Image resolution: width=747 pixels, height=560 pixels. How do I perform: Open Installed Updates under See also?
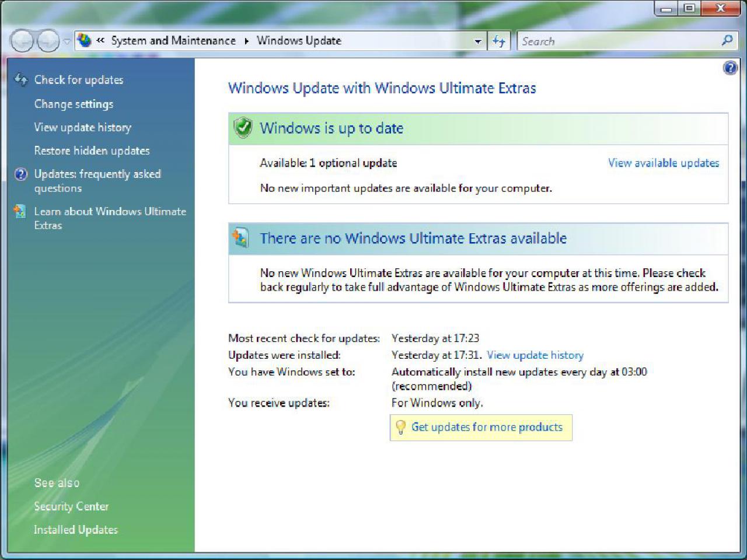tap(76, 530)
